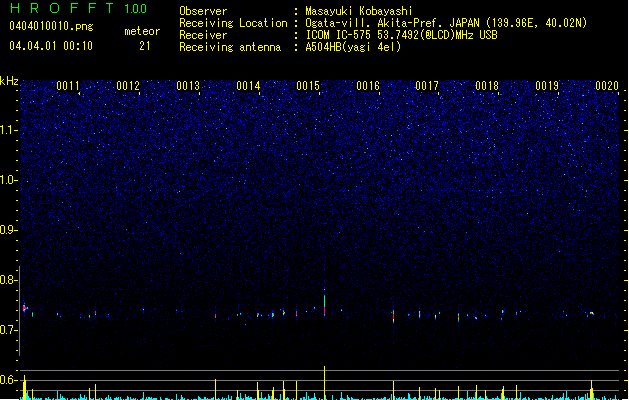Click the 0017 time marker
This screenshot has height=400, width=629.
point(427,86)
